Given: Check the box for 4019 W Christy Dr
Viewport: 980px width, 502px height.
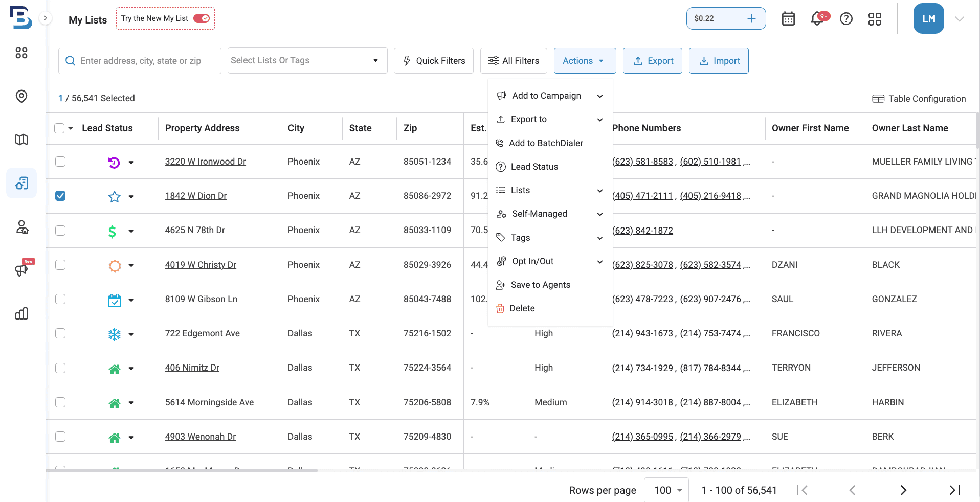Looking at the screenshot, I should (x=60, y=265).
